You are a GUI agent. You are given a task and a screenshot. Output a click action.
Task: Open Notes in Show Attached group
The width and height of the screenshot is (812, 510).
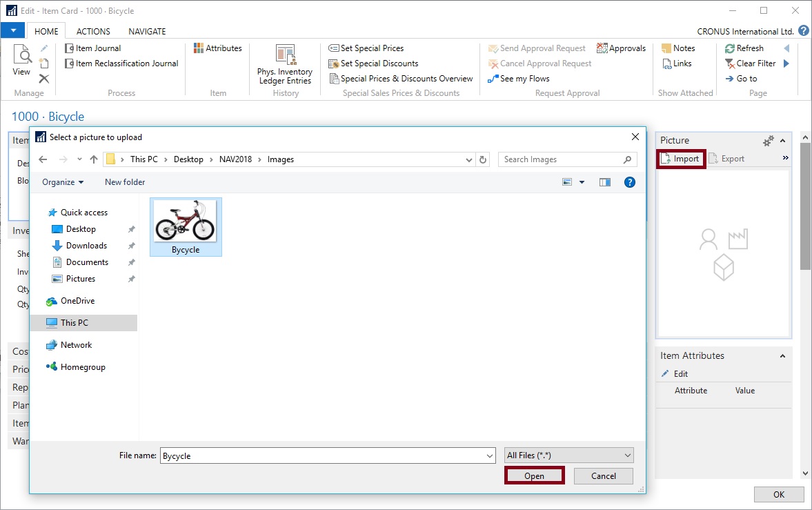(x=666, y=48)
